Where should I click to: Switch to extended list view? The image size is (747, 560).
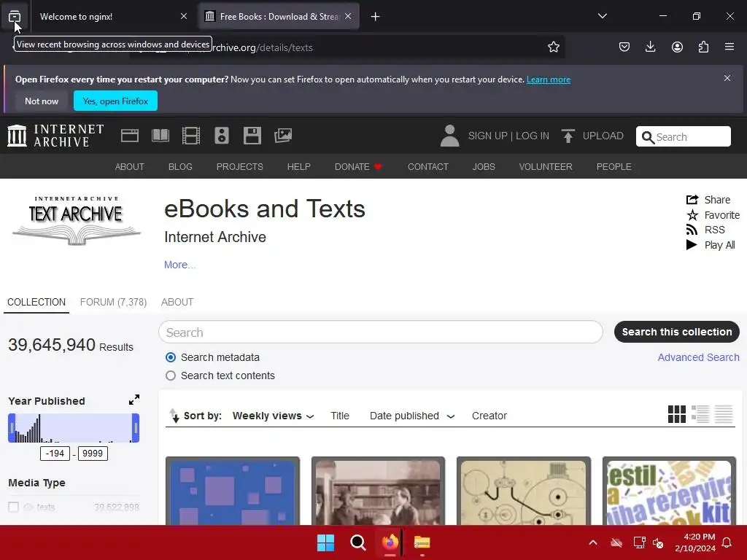point(700,414)
